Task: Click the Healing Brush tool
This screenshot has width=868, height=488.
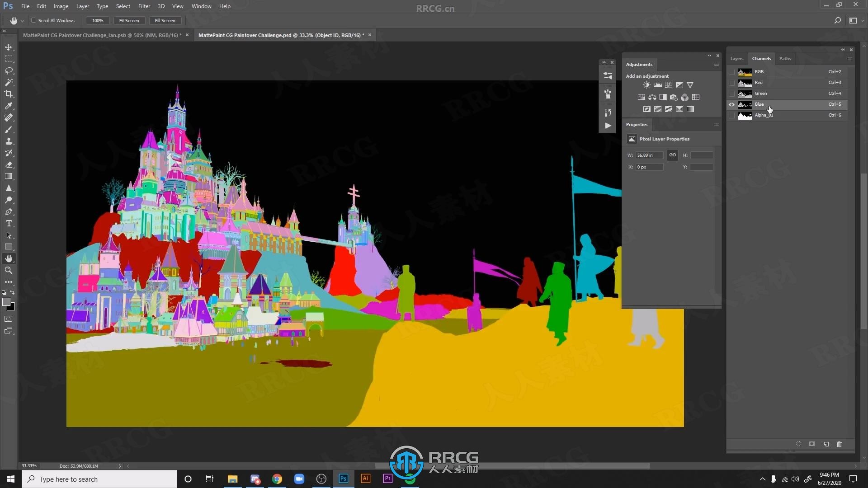Action: 8,117
